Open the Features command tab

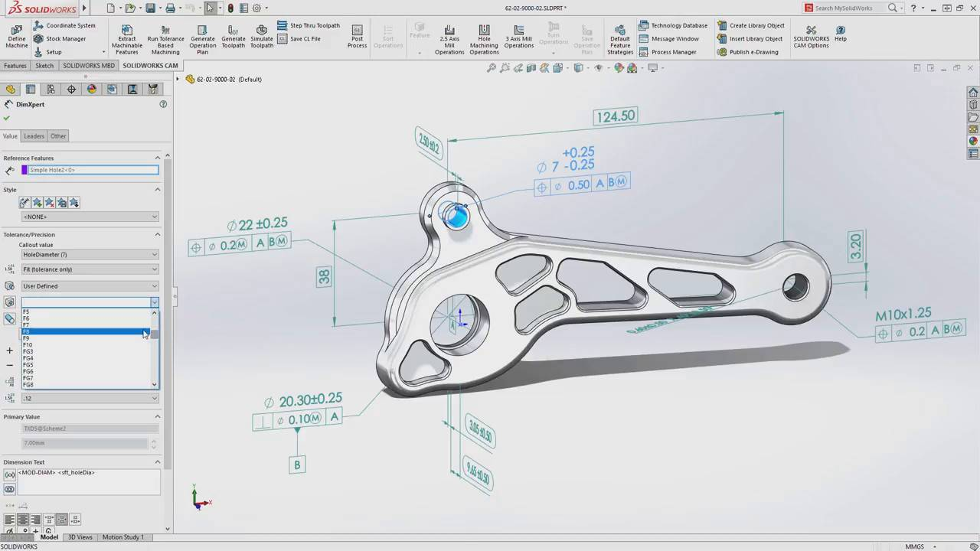click(x=15, y=66)
